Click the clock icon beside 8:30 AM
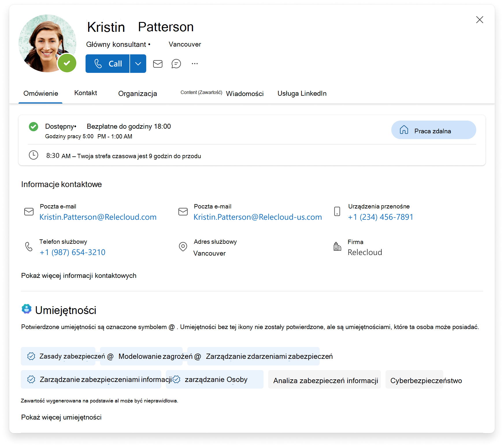The width and height of the screenshot is (504, 447). click(34, 155)
